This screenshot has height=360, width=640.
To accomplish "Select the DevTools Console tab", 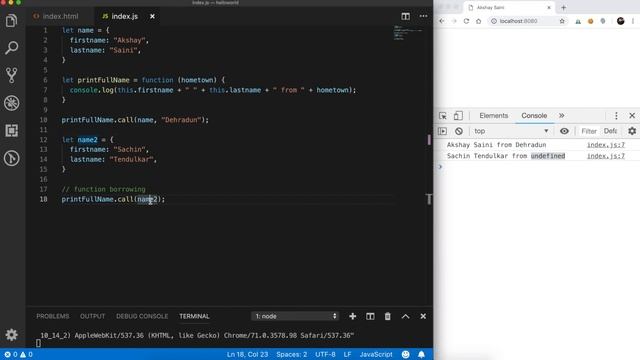I will 534,116.
